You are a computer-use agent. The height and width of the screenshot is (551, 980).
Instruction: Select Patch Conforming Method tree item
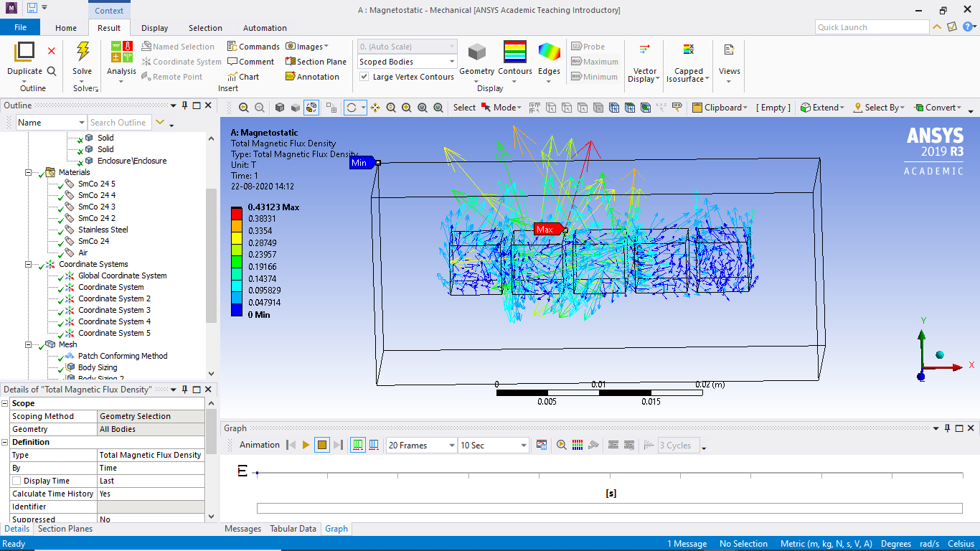coord(123,356)
